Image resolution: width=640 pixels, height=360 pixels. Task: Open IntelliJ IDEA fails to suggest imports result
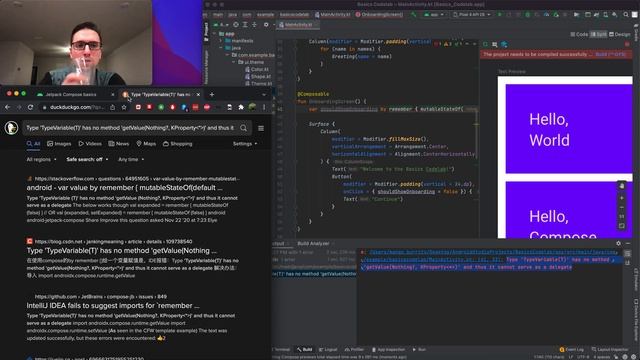click(113, 306)
